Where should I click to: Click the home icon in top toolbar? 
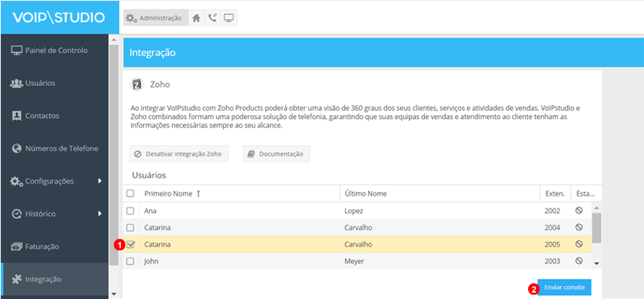pyautogui.click(x=196, y=18)
